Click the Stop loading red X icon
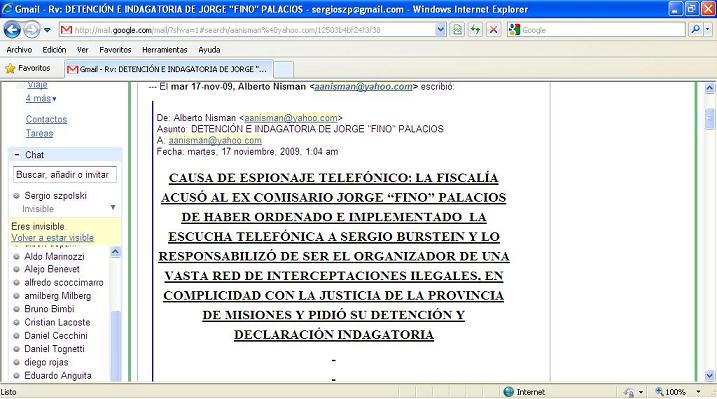This screenshot has height=399, width=717. (x=493, y=30)
